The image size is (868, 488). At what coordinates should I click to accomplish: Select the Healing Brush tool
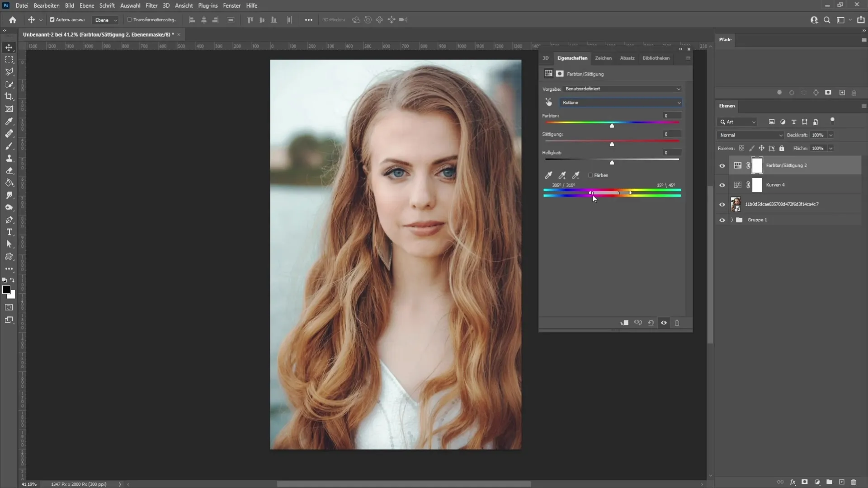pos(9,133)
